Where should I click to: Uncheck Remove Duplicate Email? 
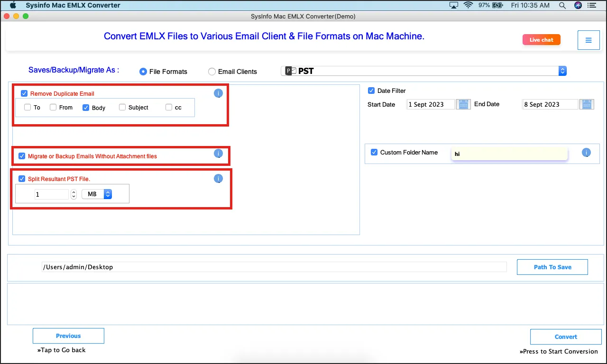(24, 93)
